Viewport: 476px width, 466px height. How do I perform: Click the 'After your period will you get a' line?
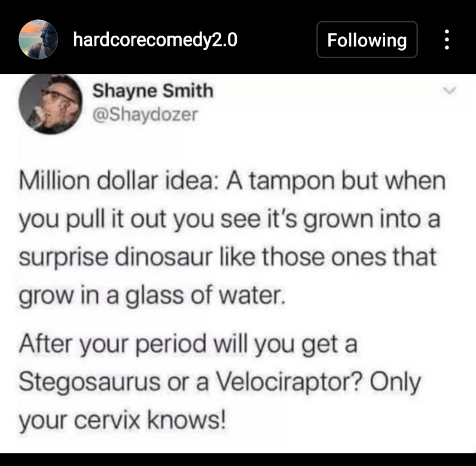189,344
